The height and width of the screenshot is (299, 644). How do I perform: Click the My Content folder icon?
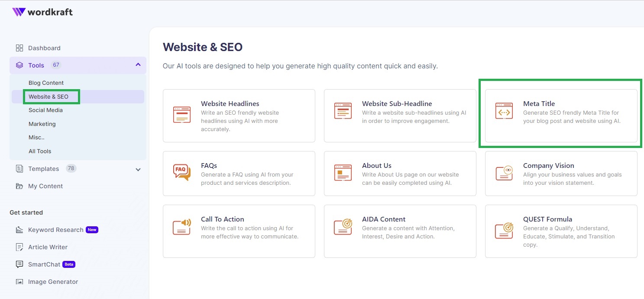tap(19, 186)
